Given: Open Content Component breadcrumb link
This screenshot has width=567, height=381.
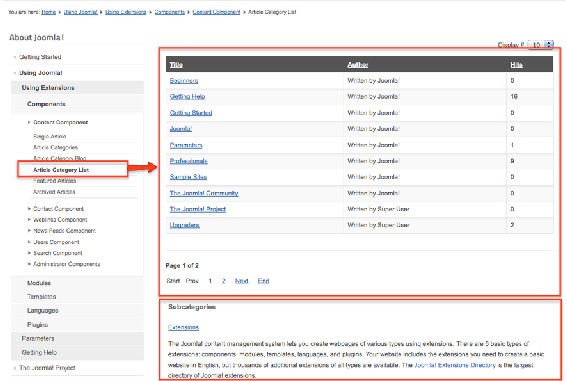Looking at the screenshot, I should [x=216, y=12].
